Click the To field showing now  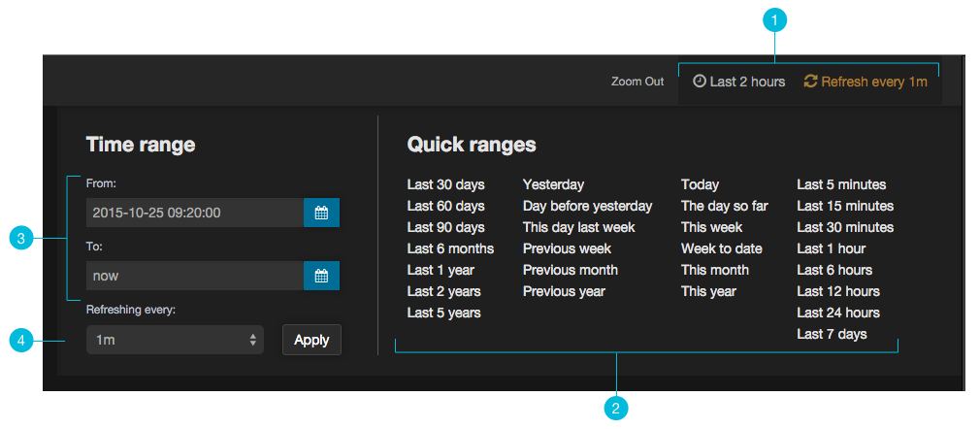pos(194,276)
